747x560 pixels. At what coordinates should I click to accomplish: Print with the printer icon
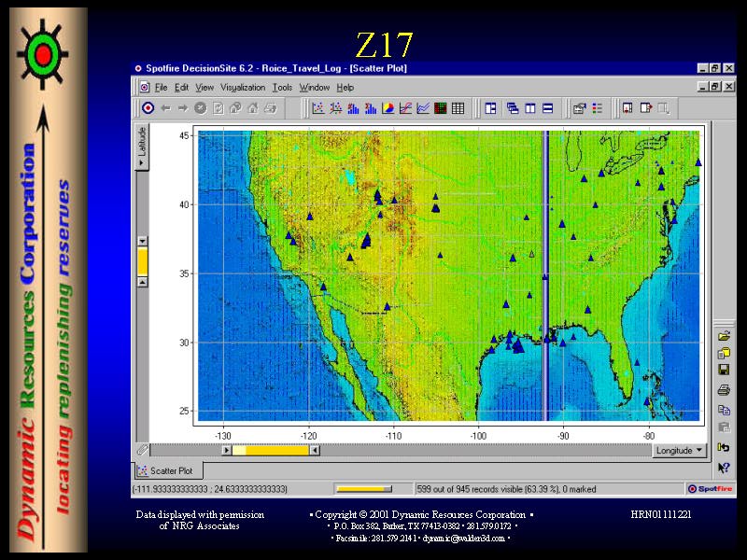(x=724, y=390)
